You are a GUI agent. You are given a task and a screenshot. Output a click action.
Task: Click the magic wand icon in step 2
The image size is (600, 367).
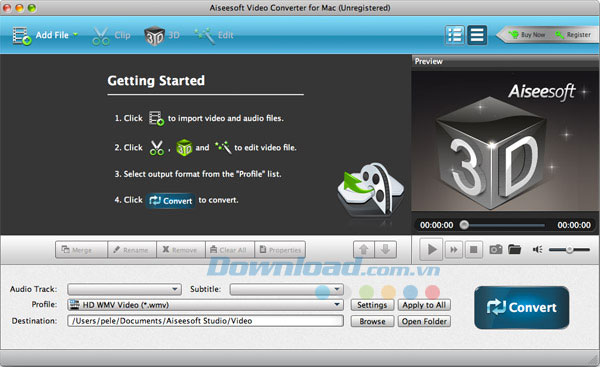[x=223, y=147]
